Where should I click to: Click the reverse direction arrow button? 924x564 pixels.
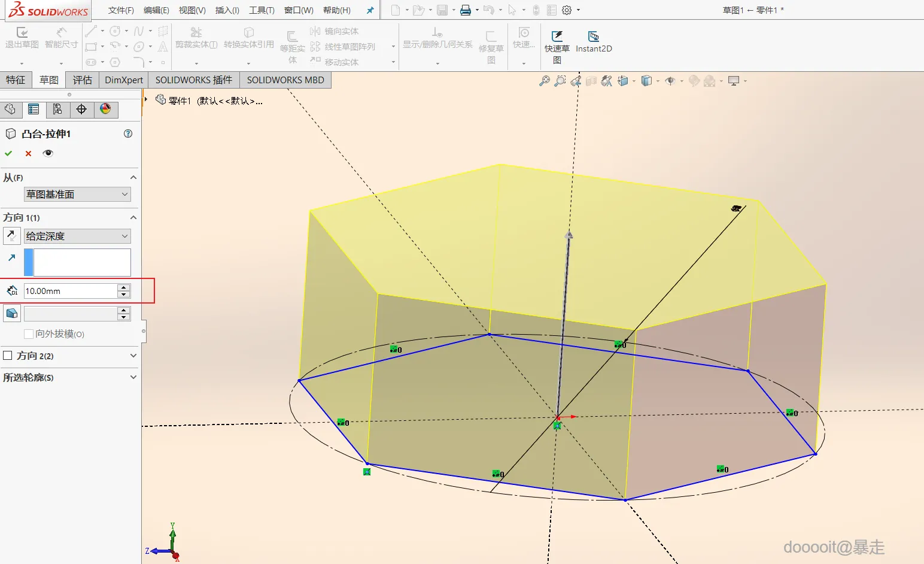pos(11,236)
